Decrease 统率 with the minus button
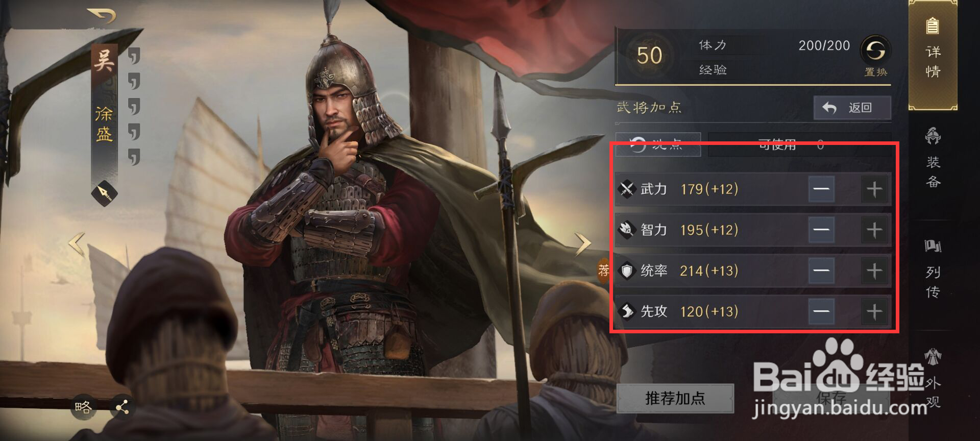This screenshot has height=441, width=980. tap(821, 271)
